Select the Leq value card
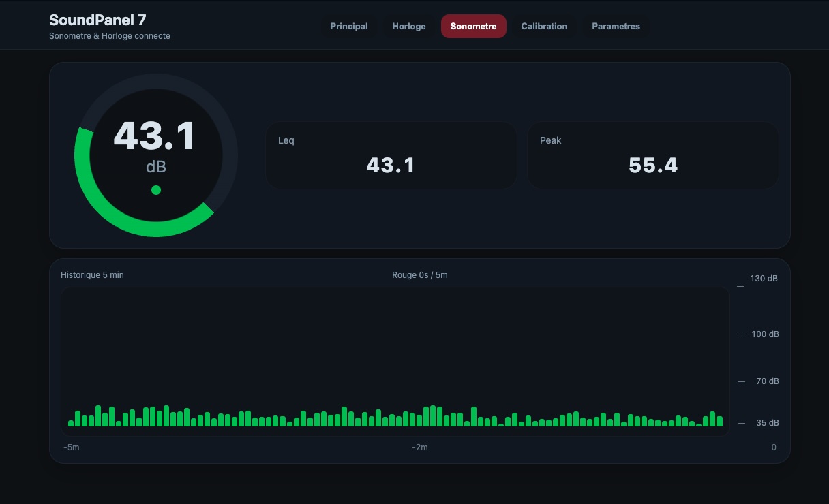 pyautogui.click(x=391, y=155)
